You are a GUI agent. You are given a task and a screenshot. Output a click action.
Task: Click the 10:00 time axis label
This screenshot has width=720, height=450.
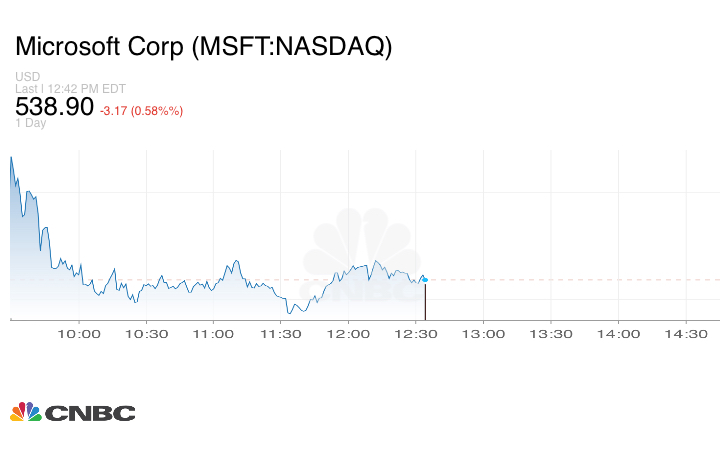pyautogui.click(x=80, y=334)
